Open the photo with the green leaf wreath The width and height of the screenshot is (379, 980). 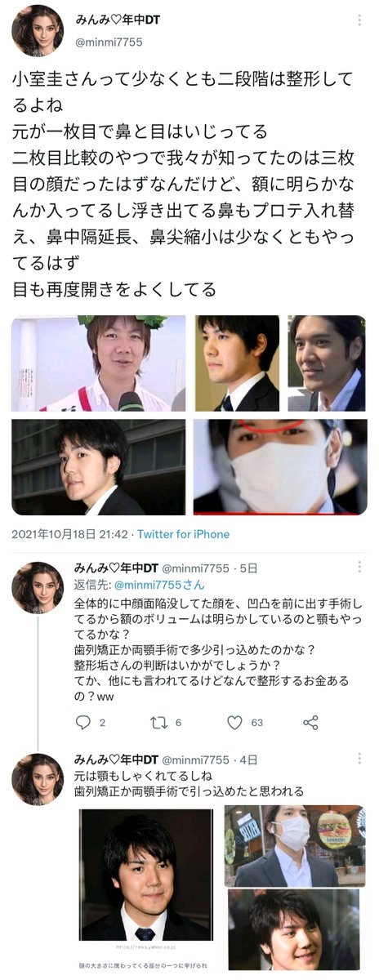tap(99, 363)
